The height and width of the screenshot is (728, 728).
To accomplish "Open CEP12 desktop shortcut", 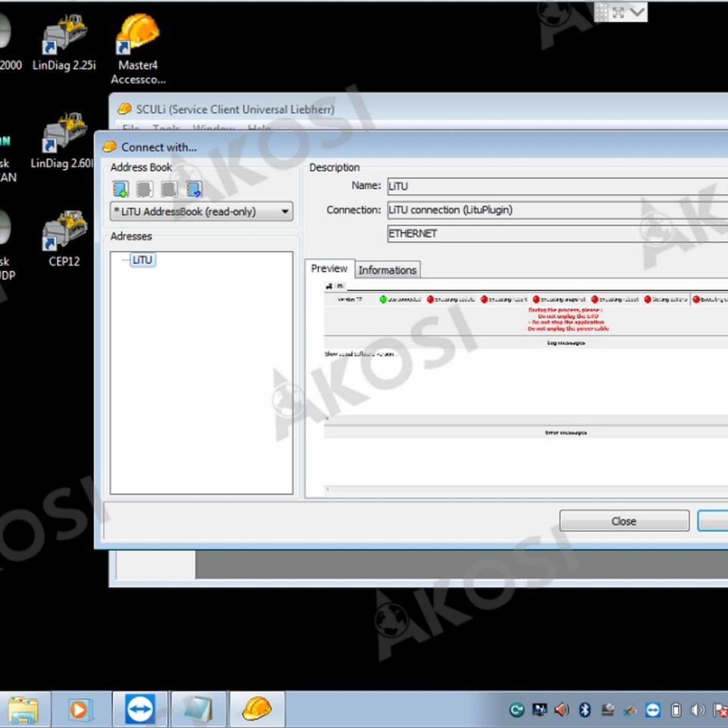I will (x=64, y=239).
